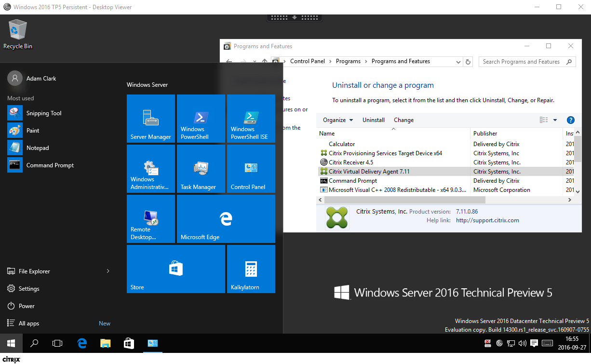591x364 pixels.
Task: Open the http://support.citrix.com help link
Action: tap(487, 220)
